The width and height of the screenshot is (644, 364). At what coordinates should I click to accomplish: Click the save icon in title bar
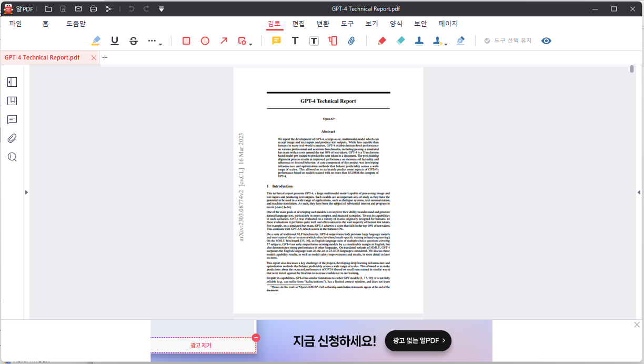pos(63,9)
